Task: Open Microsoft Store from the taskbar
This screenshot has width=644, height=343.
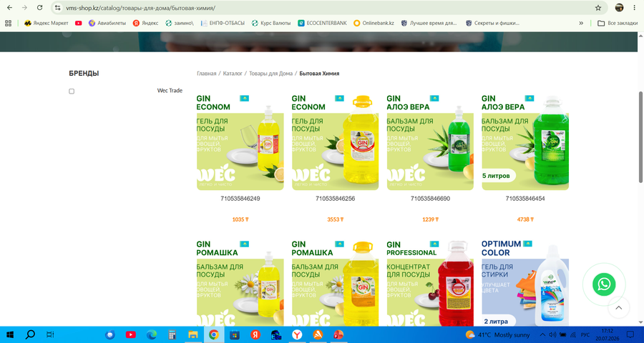Action: [235, 334]
